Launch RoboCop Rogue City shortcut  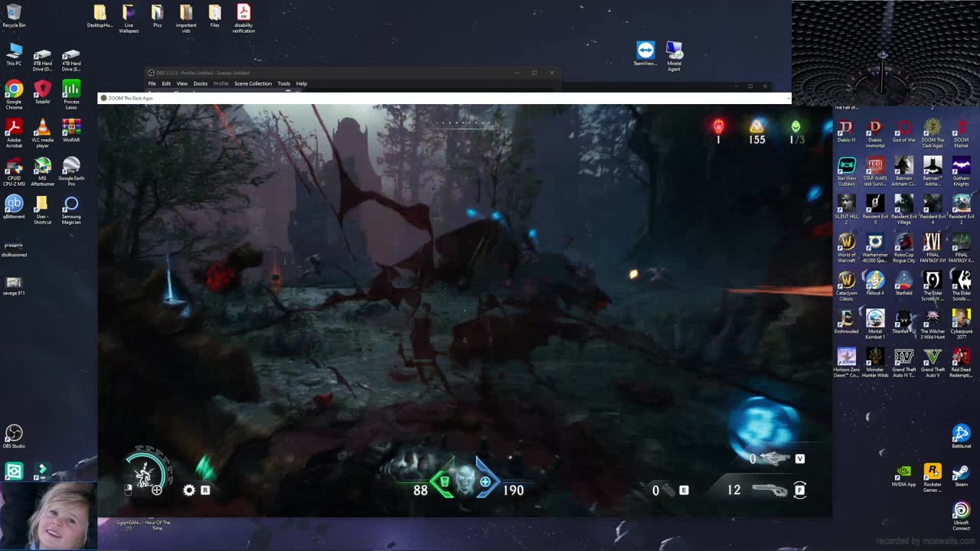click(x=903, y=248)
